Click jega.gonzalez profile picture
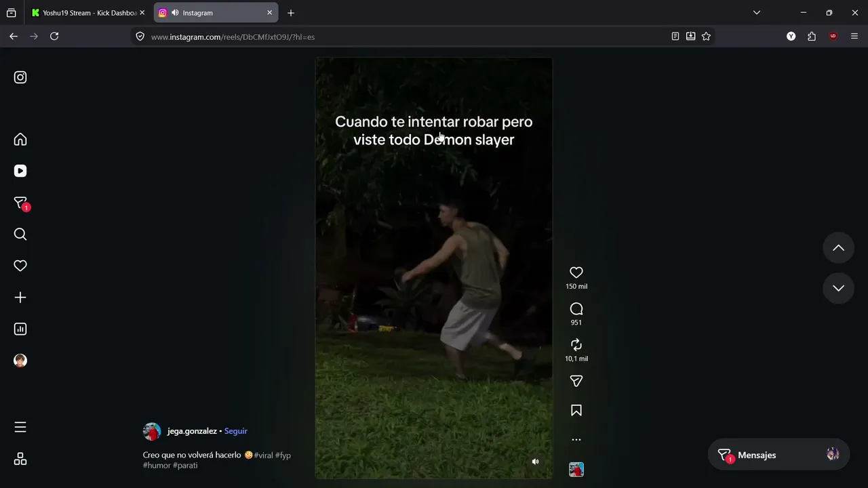 (152, 432)
